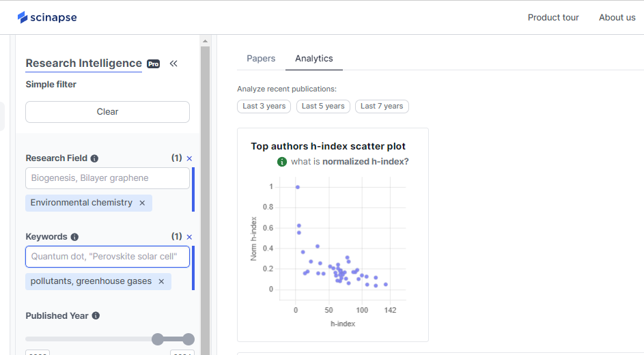Collapse the Research Intelligence sidebar

pos(173,63)
